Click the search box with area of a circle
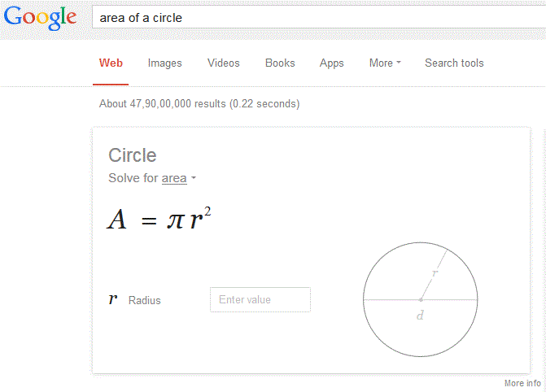This screenshot has width=546, height=392. [x=317, y=17]
